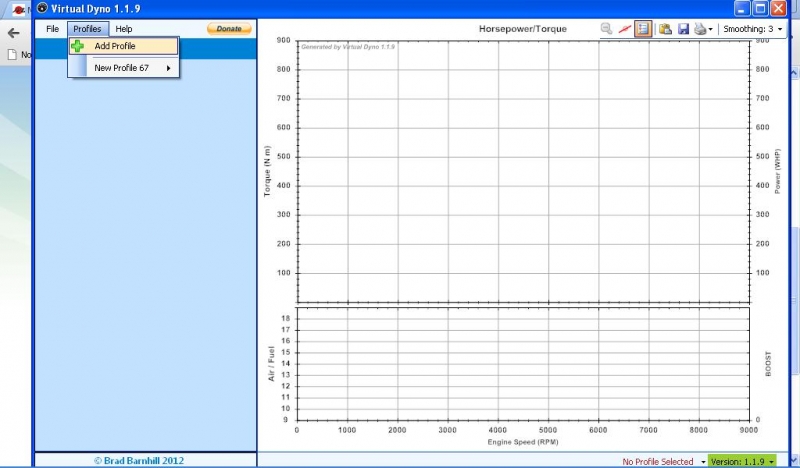Viewport: 800px width, 468px height.
Task: Open the Help menu
Action: click(123, 29)
